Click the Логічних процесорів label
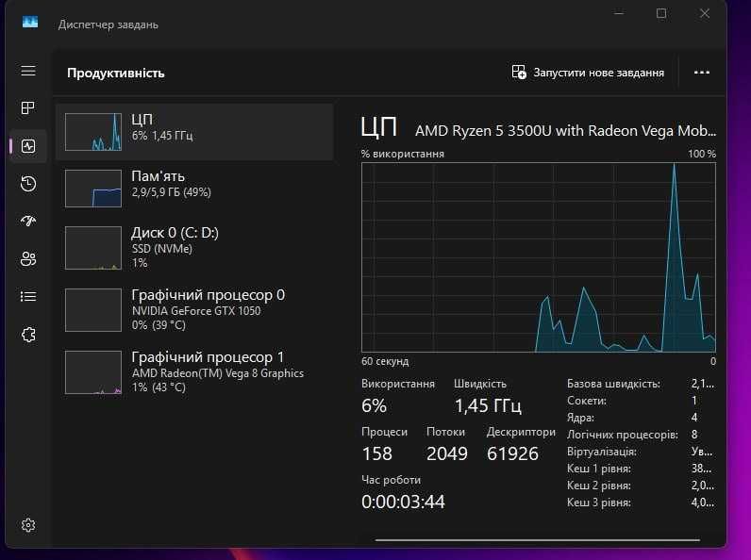This screenshot has width=751, height=560. click(623, 435)
